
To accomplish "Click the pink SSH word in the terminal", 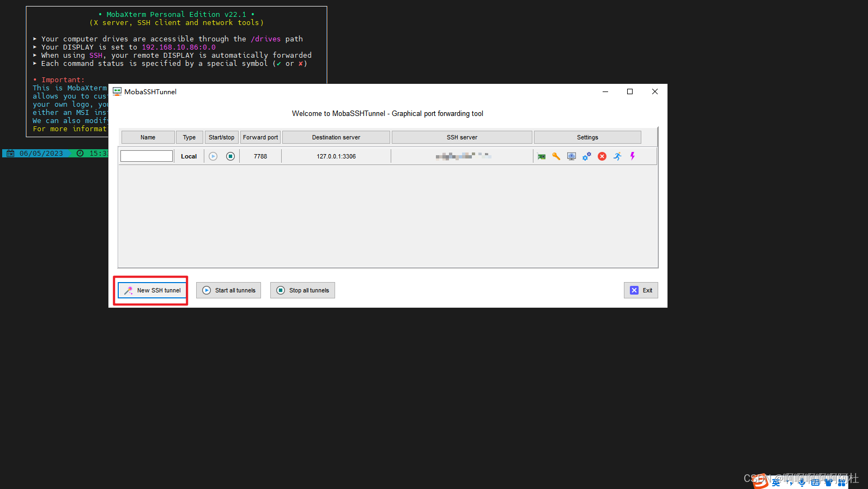I will 96,55.
